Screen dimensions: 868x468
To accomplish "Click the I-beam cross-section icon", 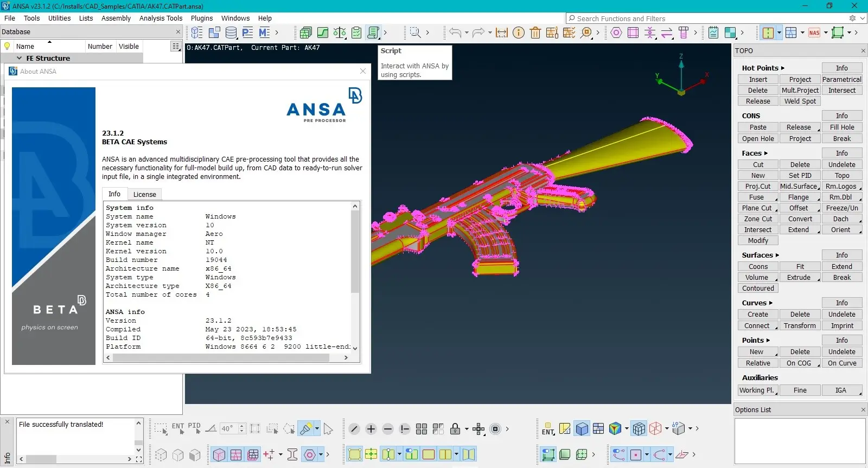I will click(x=292, y=454).
